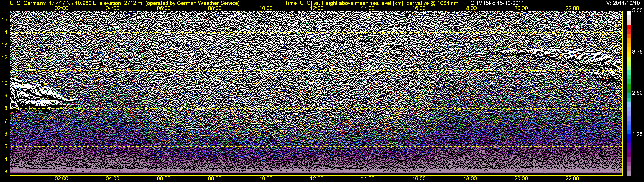Image resolution: width=644 pixels, height=182 pixels.
Task: Click height axis label 7 km
Action: 6,121
